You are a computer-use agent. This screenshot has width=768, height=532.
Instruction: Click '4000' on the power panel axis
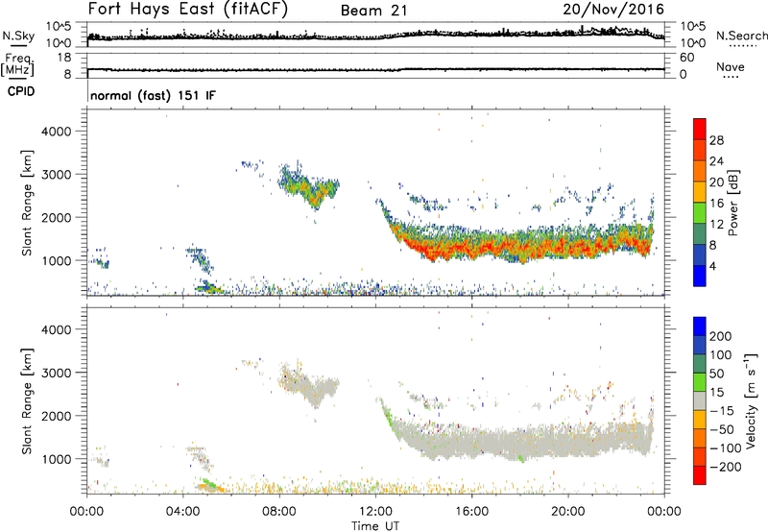click(56, 132)
